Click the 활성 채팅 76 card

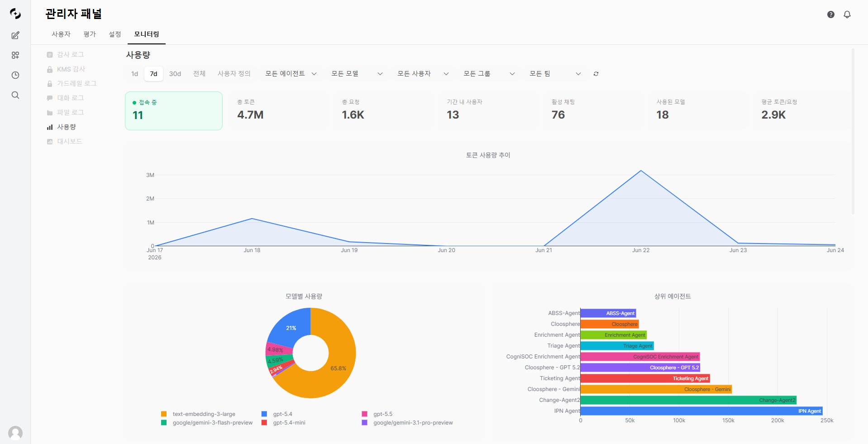coord(593,111)
